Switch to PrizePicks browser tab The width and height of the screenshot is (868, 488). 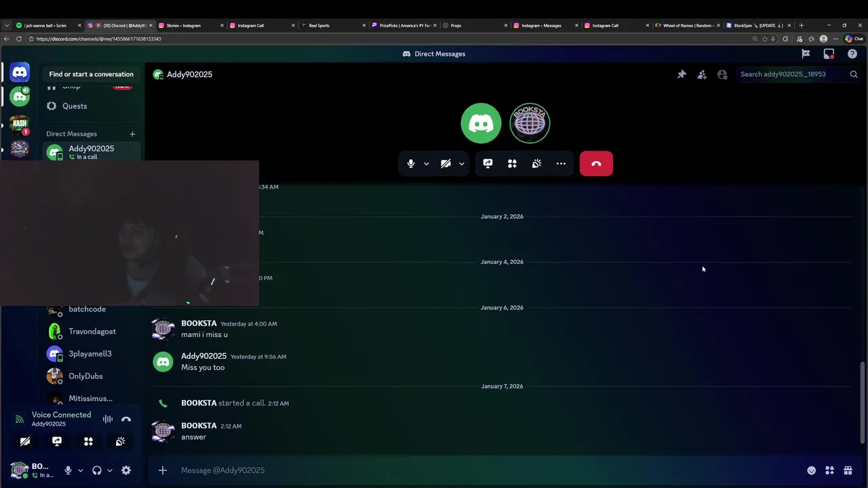403,25
